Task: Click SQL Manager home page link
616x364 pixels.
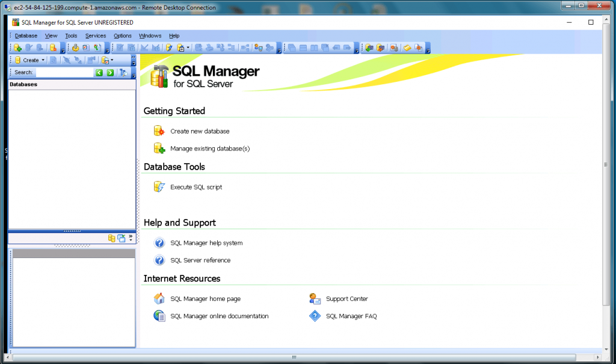Action: (x=206, y=298)
